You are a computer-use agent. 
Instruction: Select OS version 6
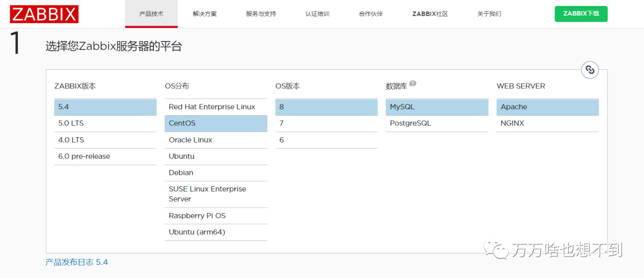pyautogui.click(x=326, y=140)
